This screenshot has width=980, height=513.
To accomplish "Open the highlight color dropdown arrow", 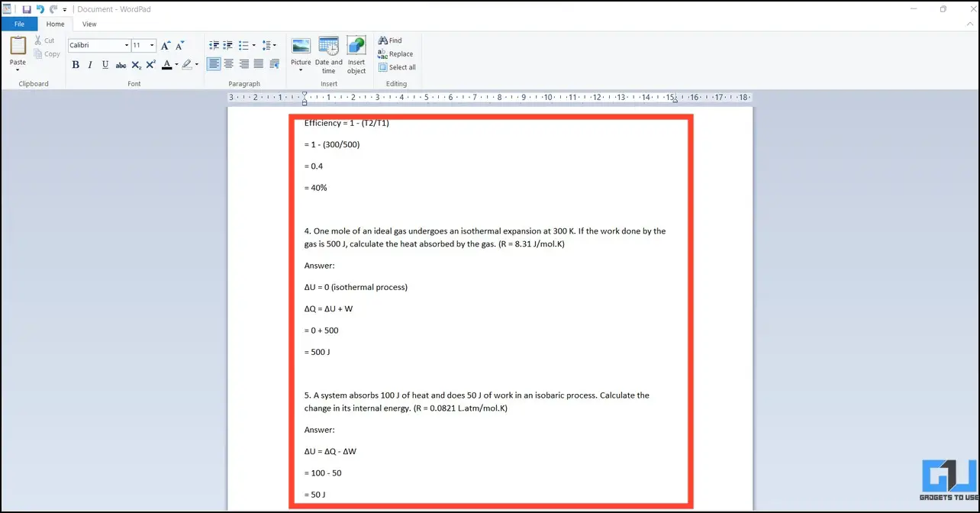I will point(197,65).
